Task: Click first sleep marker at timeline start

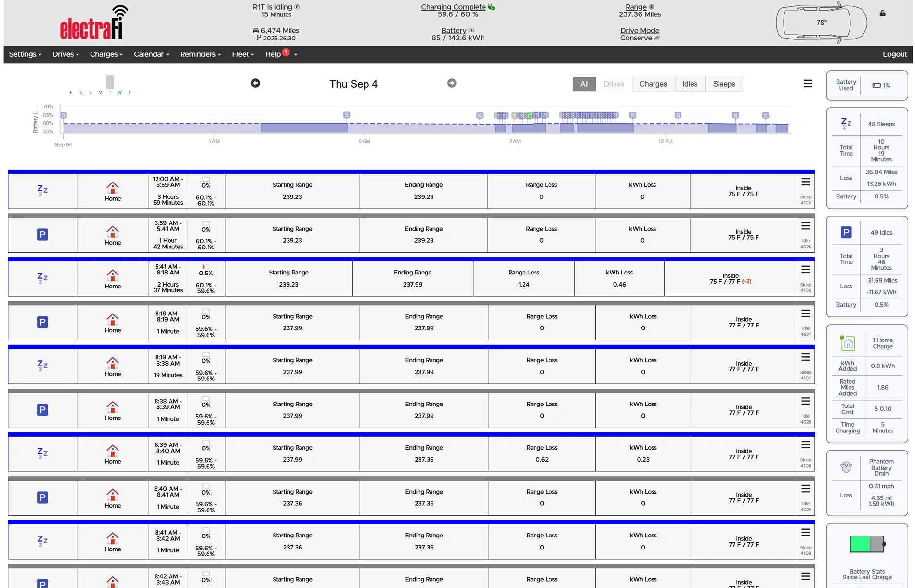Action: pyautogui.click(x=64, y=115)
